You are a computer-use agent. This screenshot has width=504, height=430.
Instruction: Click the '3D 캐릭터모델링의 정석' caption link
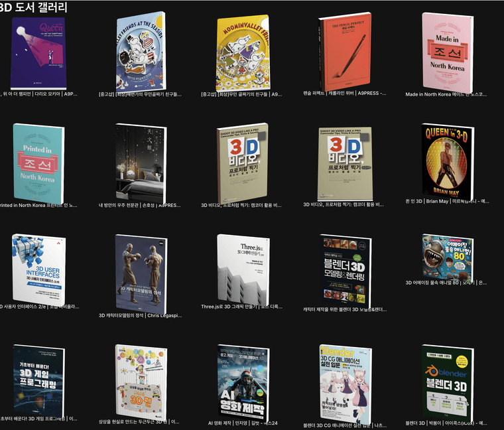click(x=139, y=316)
